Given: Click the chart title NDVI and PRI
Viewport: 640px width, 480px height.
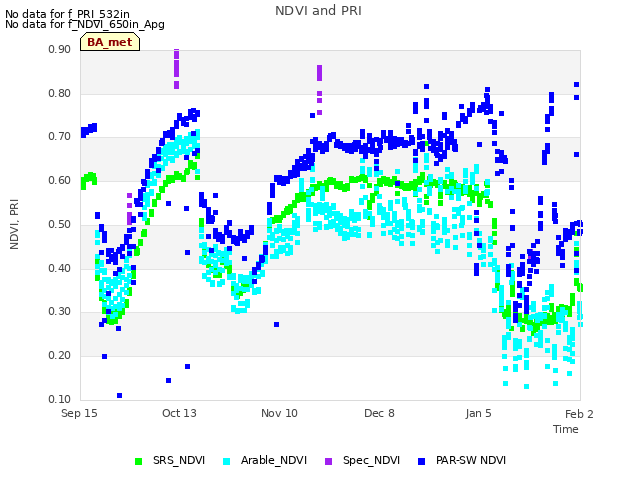Looking at the screenshot, I should click(318, 11).
